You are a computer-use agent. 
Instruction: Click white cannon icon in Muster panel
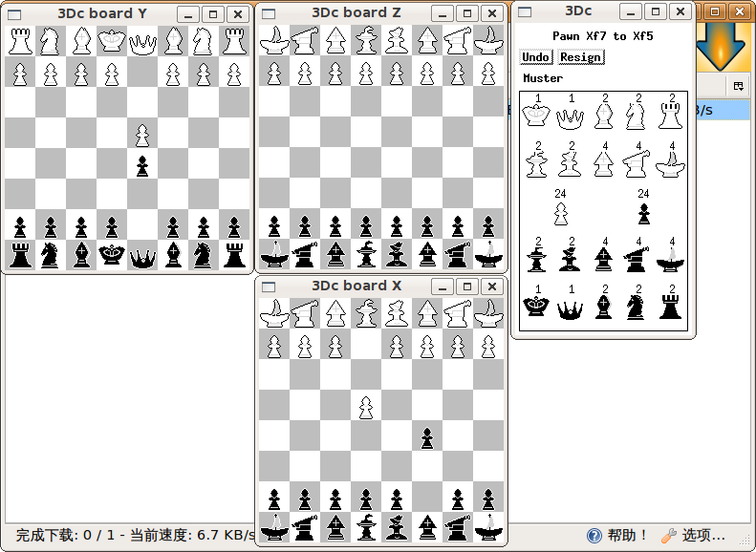pos(637,163)
